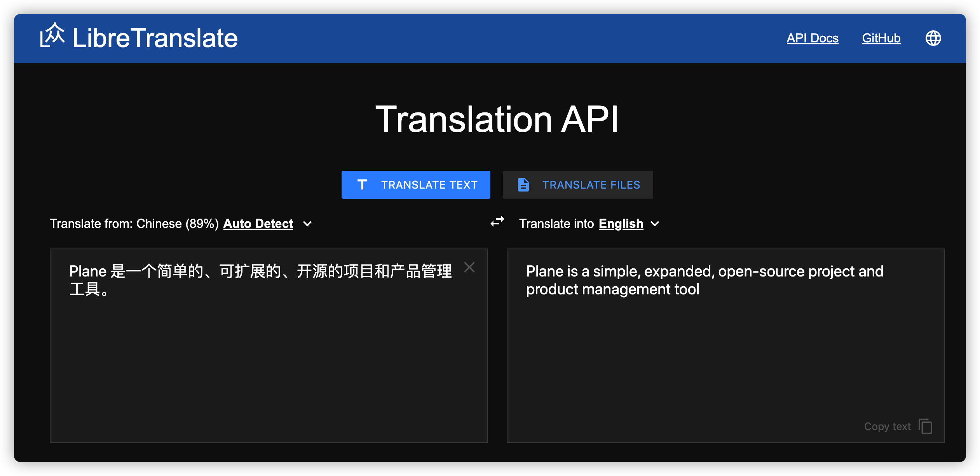980x476 pixels.
Task: Click the Translation API heading
Action: 497,119
